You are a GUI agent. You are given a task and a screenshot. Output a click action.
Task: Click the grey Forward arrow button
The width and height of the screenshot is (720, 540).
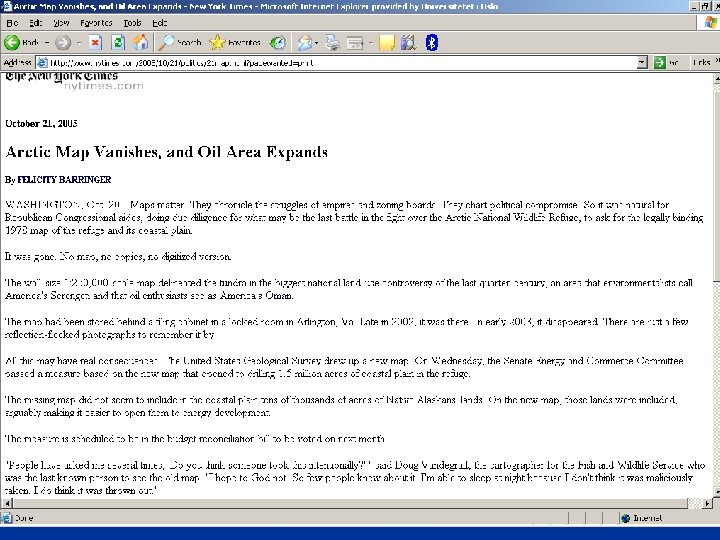[x=63, y=43]
